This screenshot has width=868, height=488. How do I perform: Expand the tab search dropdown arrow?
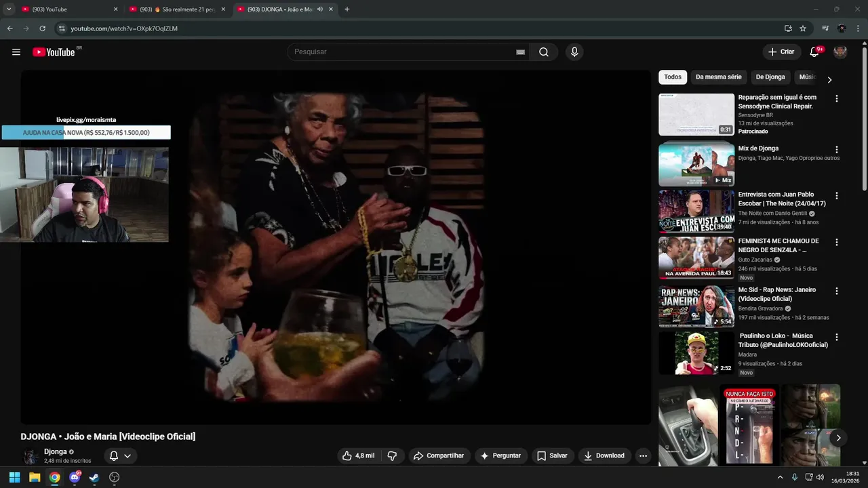[x=9, y=9]
